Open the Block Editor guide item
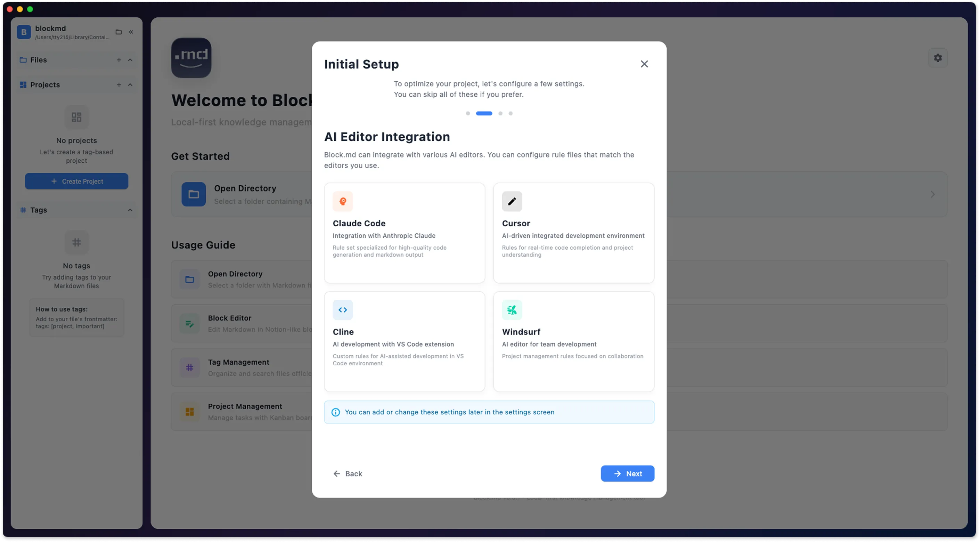The height and width of the screenshot is (542, 980). [x=559, y=323]
